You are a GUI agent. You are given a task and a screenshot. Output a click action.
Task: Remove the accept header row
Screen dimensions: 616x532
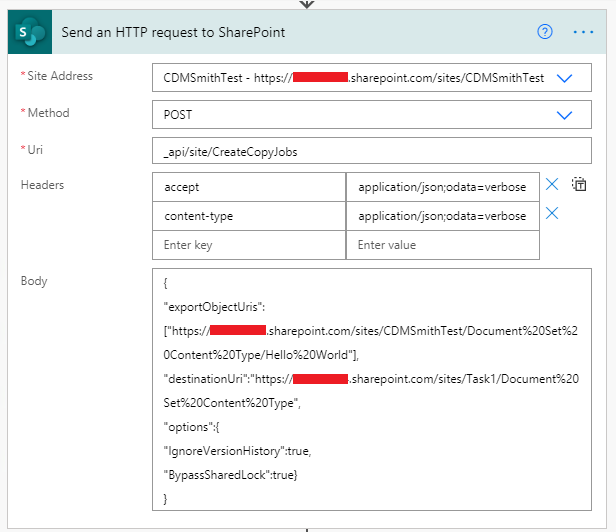click(552, 184)
